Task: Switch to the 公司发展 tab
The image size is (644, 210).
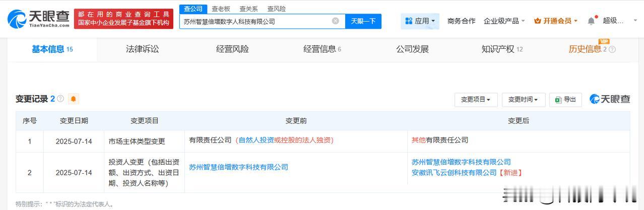Action: point(412,49)
